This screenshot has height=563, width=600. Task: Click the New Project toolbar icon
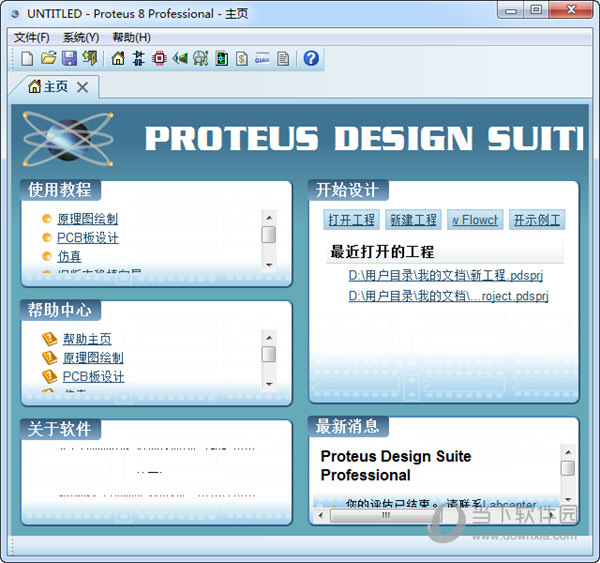pos(27,59)
